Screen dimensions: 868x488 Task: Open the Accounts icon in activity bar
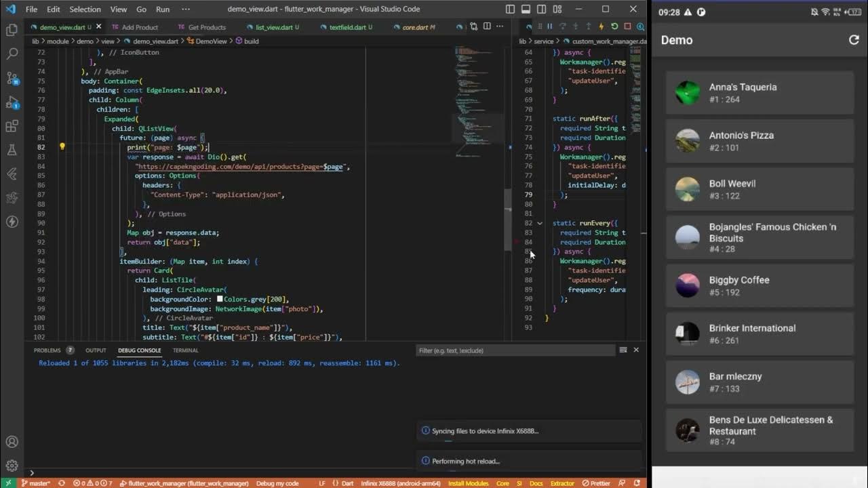coord(12,442)
